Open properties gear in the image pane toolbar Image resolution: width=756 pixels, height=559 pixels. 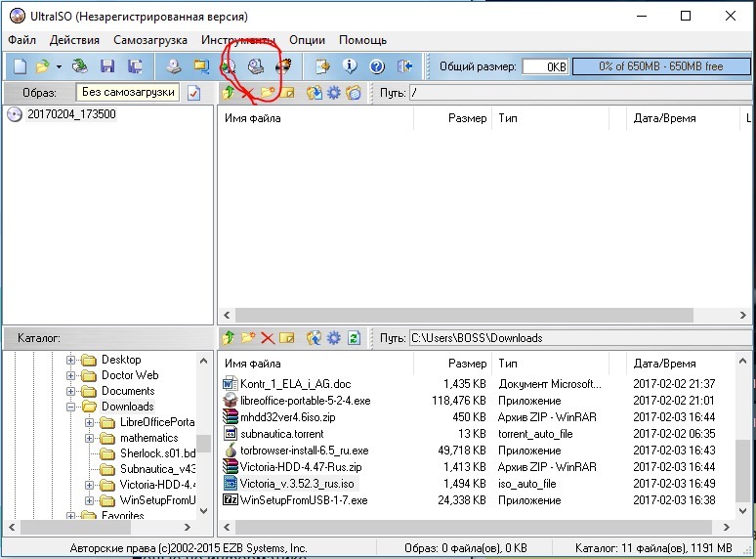(334, 93)
